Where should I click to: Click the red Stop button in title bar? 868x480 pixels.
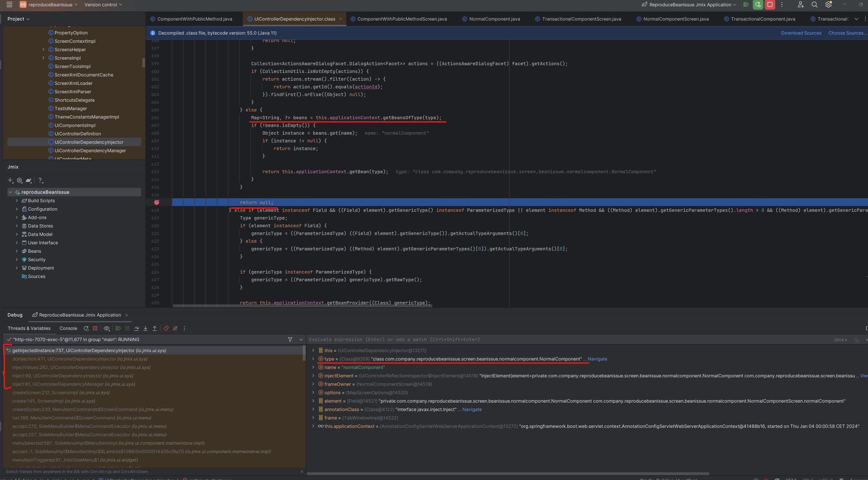click(x=770, y=5)
